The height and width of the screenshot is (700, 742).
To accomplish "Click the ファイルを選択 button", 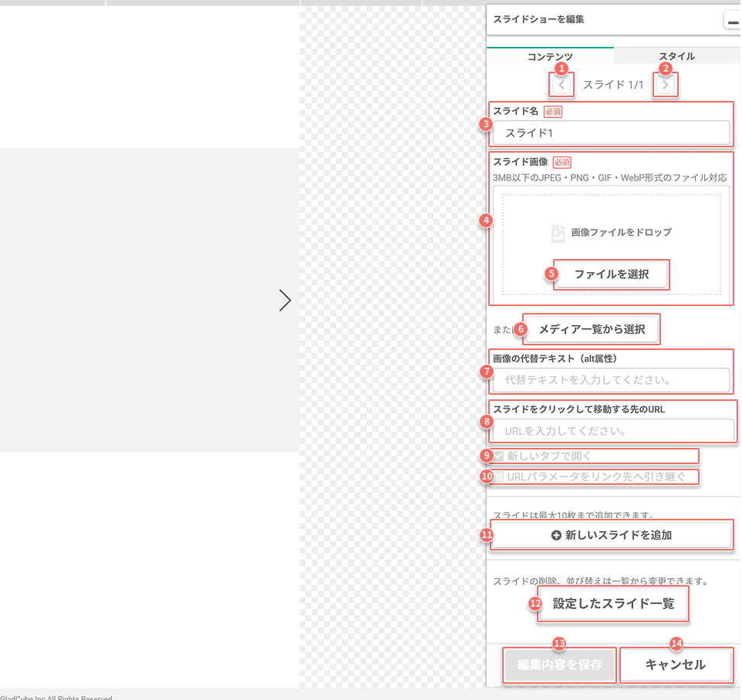I will click(612, 274).
